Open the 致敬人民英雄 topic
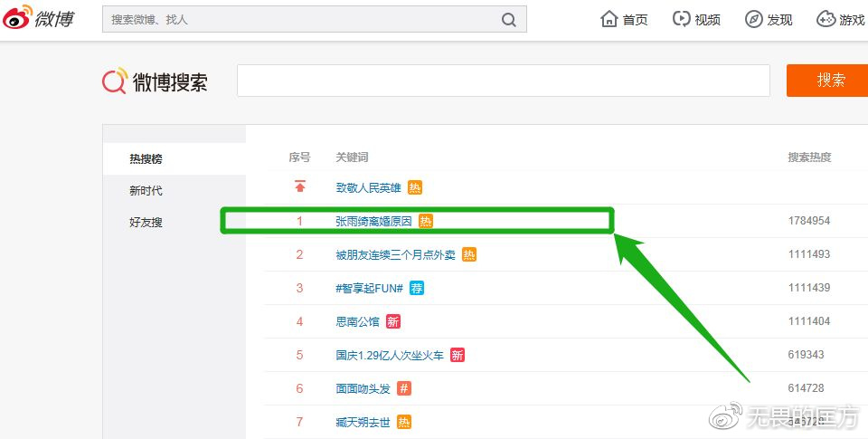Viewport: 868px width, 439px height. (x=368, y=188)
